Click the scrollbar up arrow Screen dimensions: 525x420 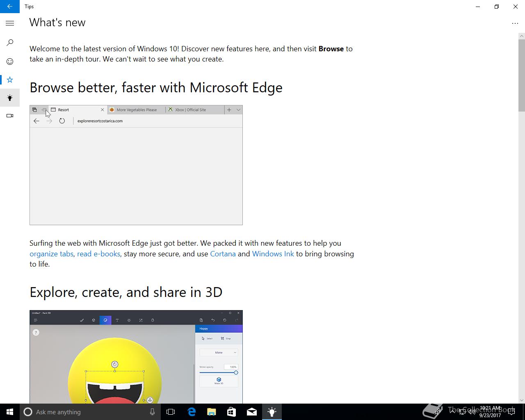[521, 36]
